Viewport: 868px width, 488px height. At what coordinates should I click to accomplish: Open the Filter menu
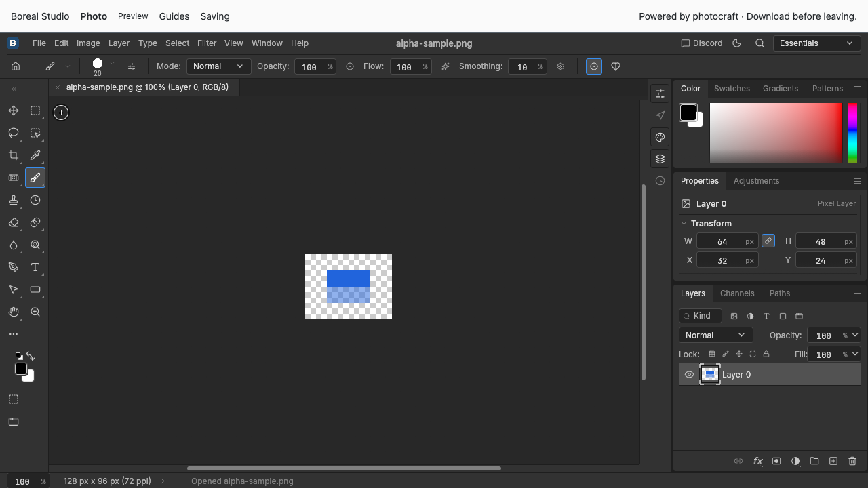207,43
